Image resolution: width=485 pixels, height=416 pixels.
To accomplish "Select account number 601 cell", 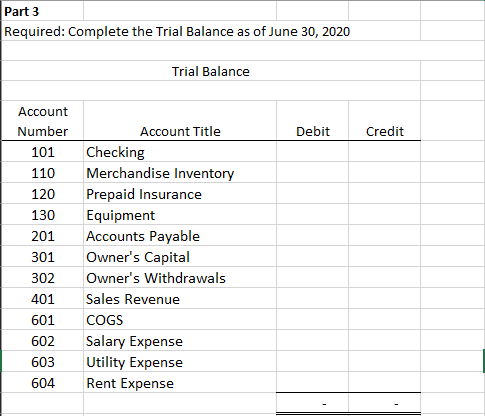I will [42, 320].
